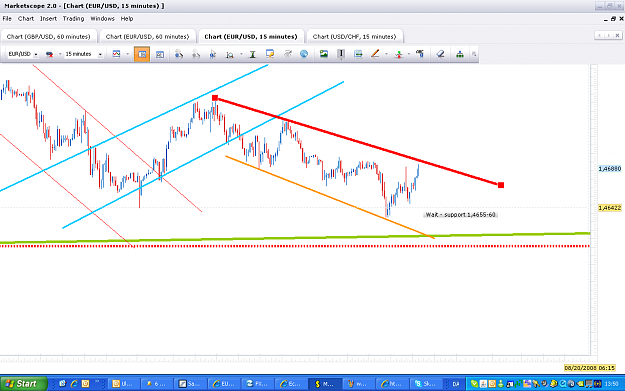
Task: Click the Marketscope 'M...' taskbar button
Action: pos(325,384)
